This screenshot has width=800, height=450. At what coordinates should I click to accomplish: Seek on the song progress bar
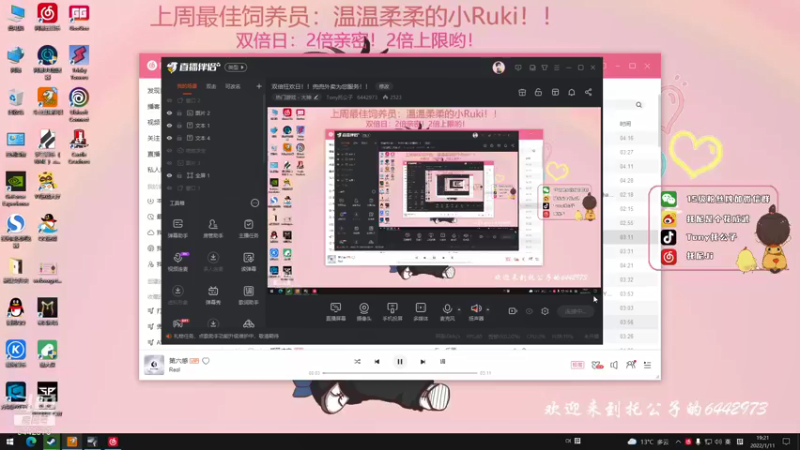coord(399,373)
